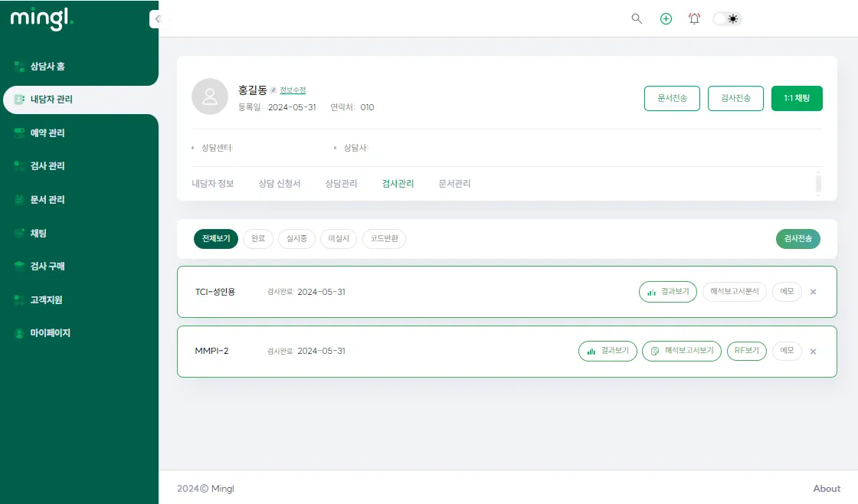Click the 검사 구매 sidebar icon
858x504 pixels.
coord(20,266)
